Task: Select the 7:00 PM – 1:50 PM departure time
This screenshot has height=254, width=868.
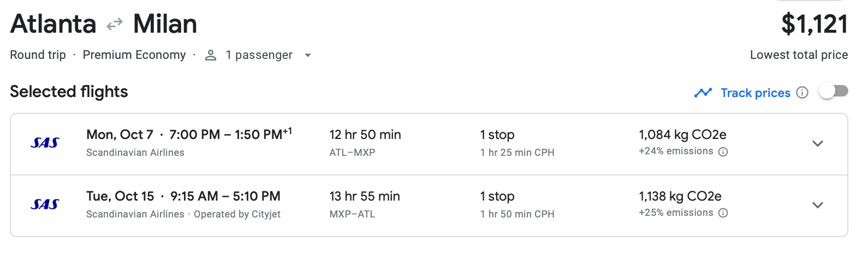Action: click(x=230, y=135)
